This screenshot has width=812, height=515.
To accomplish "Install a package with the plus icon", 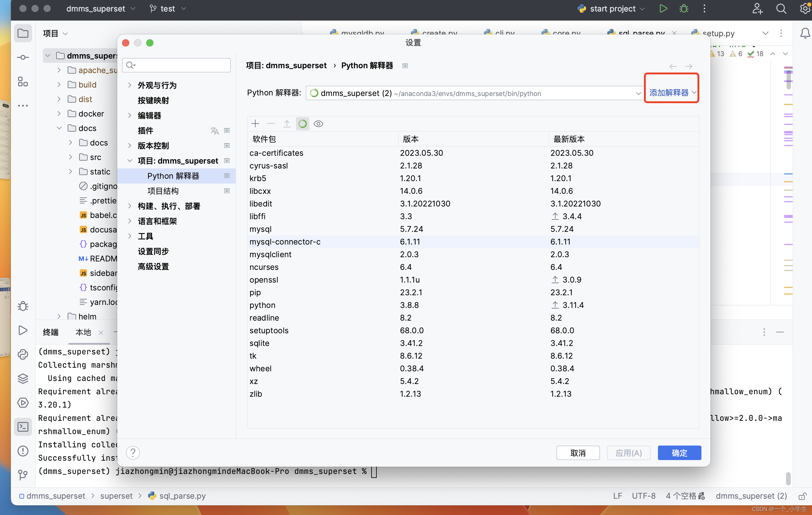I will point(255,124).
